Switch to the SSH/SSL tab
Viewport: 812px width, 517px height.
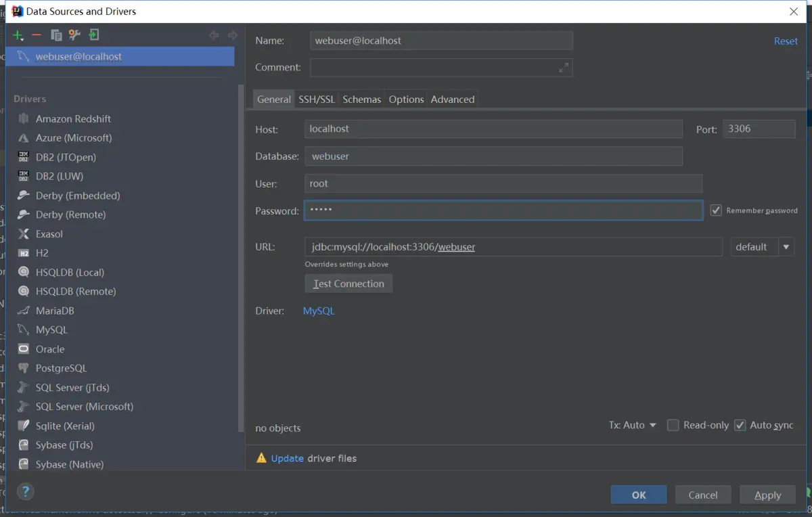316,99
